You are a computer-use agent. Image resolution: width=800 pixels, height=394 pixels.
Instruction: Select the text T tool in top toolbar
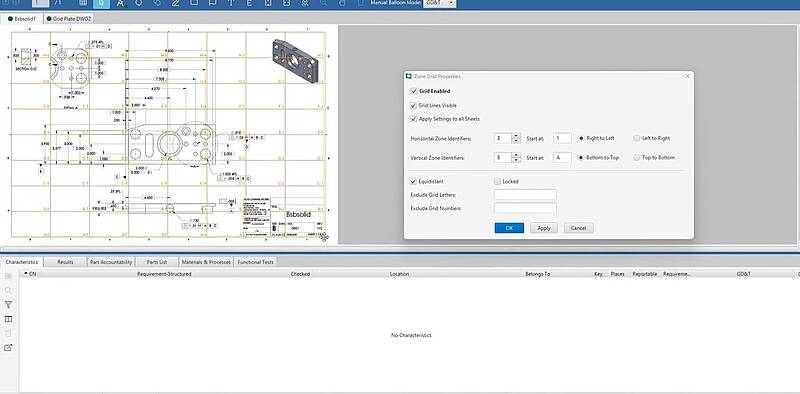[231, 3]
